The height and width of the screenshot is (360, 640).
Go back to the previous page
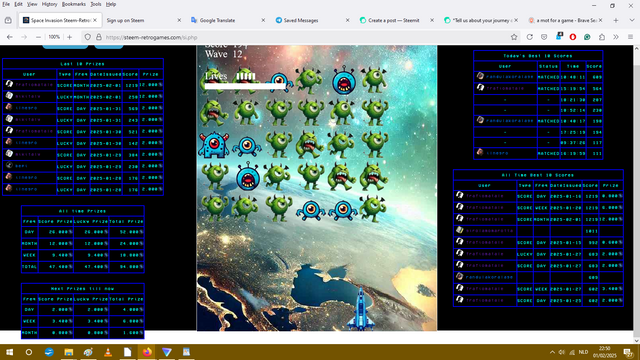pos(10,37)
